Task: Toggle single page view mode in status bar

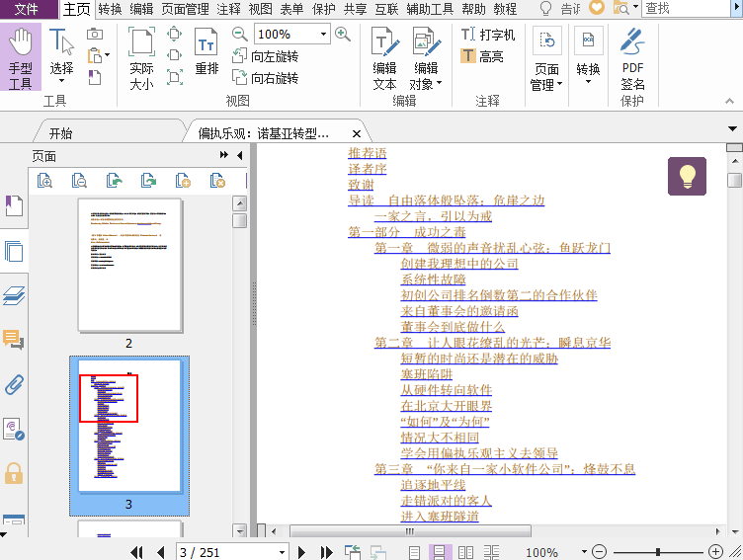Action: point(415,552)
